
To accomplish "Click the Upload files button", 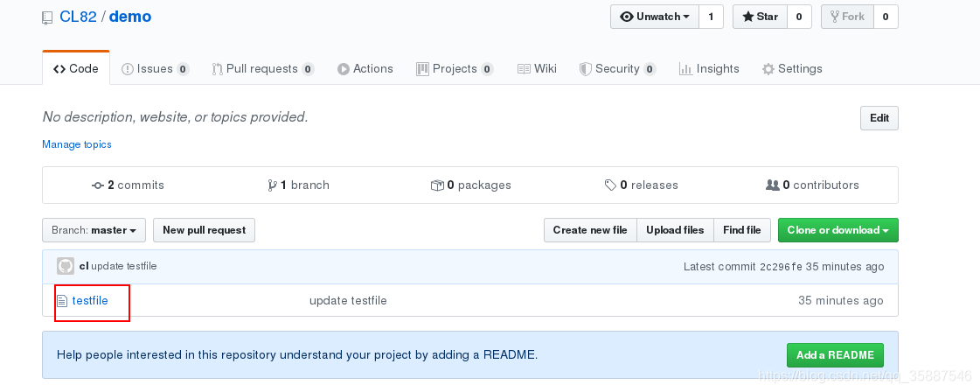I will [675, 230].
